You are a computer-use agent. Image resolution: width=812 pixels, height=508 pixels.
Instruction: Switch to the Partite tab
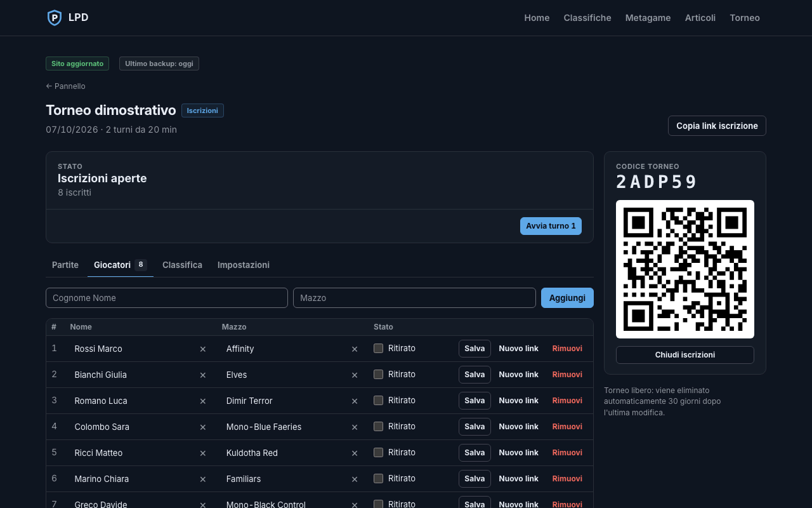[x=65, y=265]
